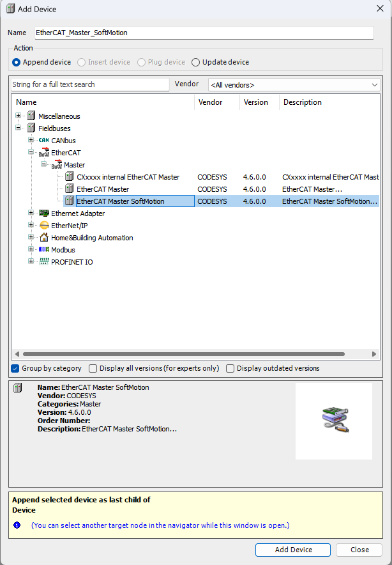Select the Modbus tree item
This screenshot has height=565, width=392.
point(63,250)
